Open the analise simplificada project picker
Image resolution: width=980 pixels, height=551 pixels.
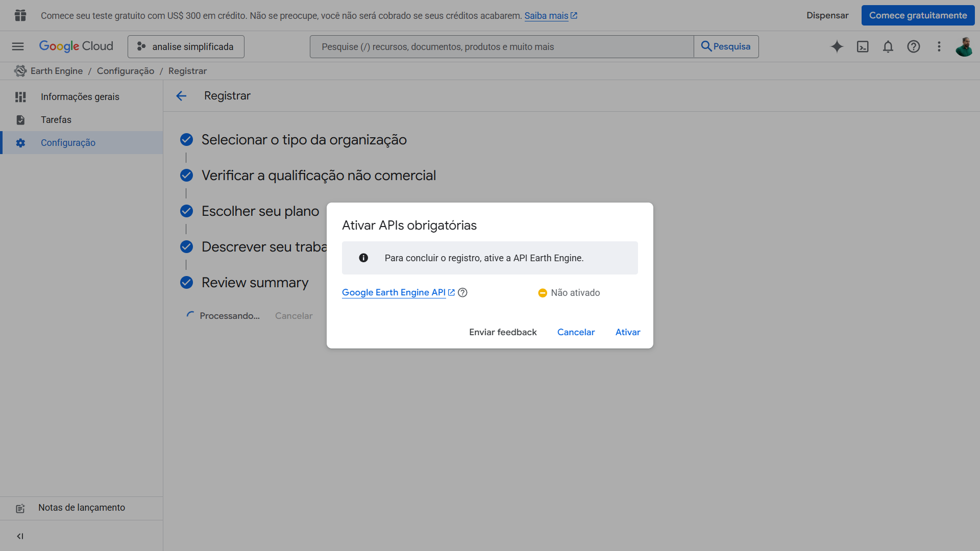pos(185,46)
